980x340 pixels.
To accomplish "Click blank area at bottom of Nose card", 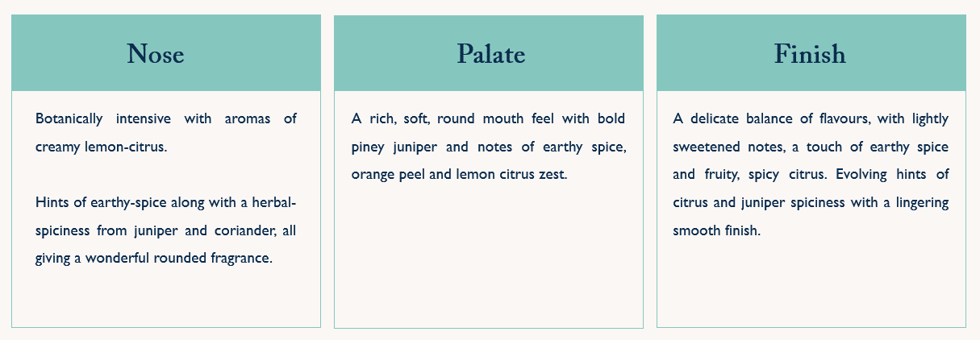I will click(165, 302).
